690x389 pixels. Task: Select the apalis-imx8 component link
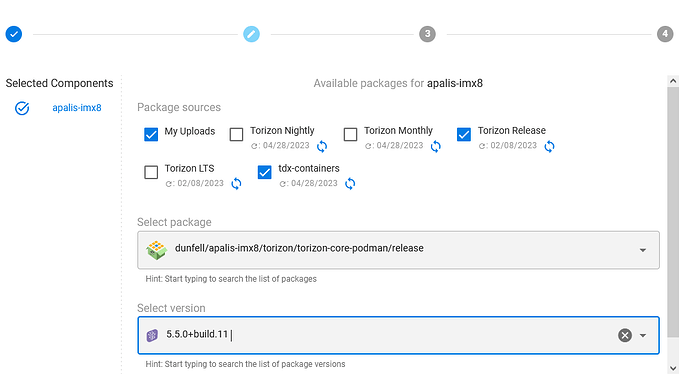(x=77, y=108)
